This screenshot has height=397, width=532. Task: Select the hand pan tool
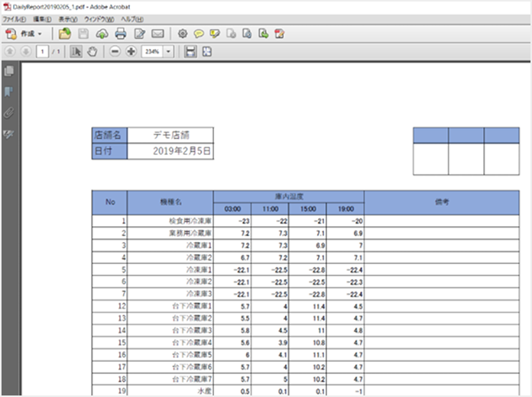[92, 51]
